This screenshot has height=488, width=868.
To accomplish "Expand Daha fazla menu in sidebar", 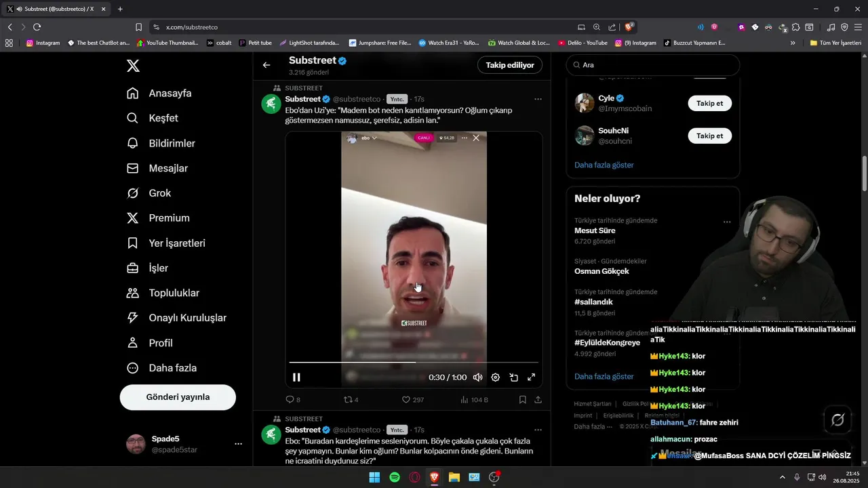I will (x=161, y=368).
